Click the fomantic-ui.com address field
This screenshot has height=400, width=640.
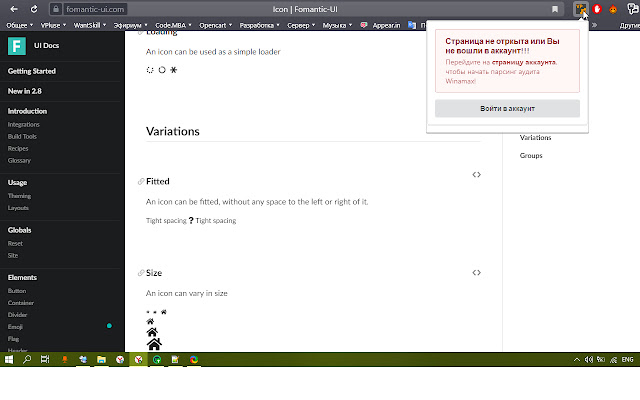95,9
